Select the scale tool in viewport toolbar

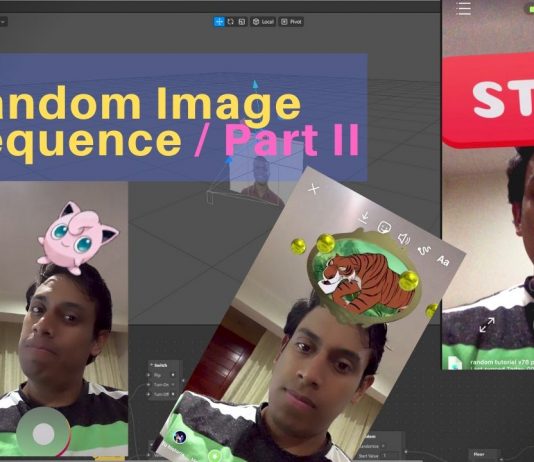(x=242, y=21)
